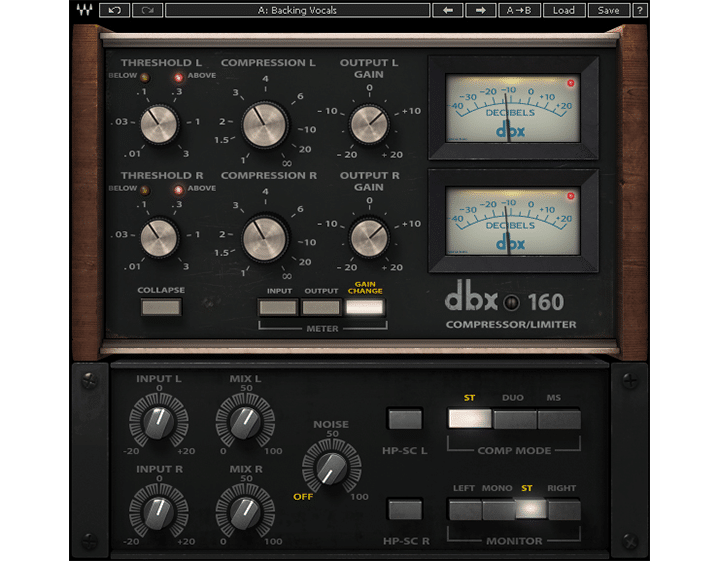
Task: Open help with the question mark button
Action: pos(640,10)
